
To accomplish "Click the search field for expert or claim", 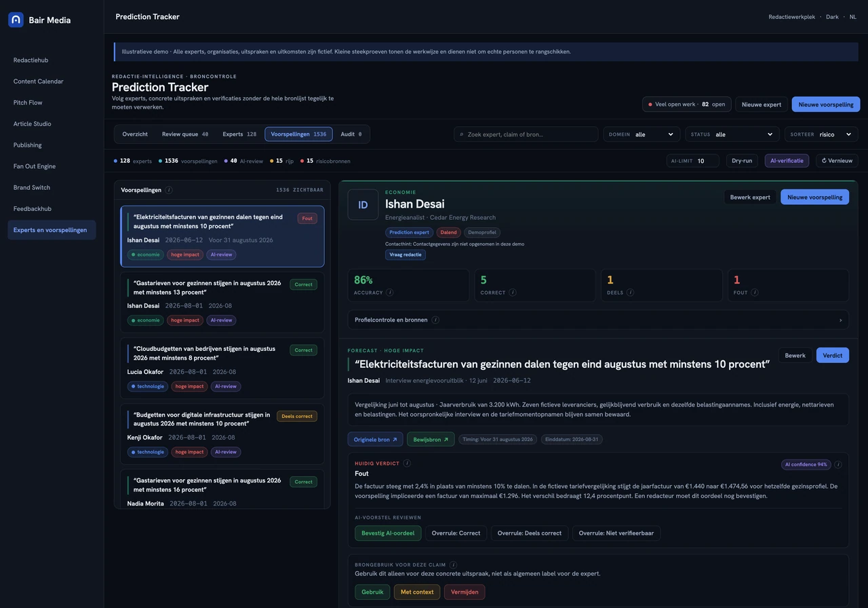I will point(526,134).
